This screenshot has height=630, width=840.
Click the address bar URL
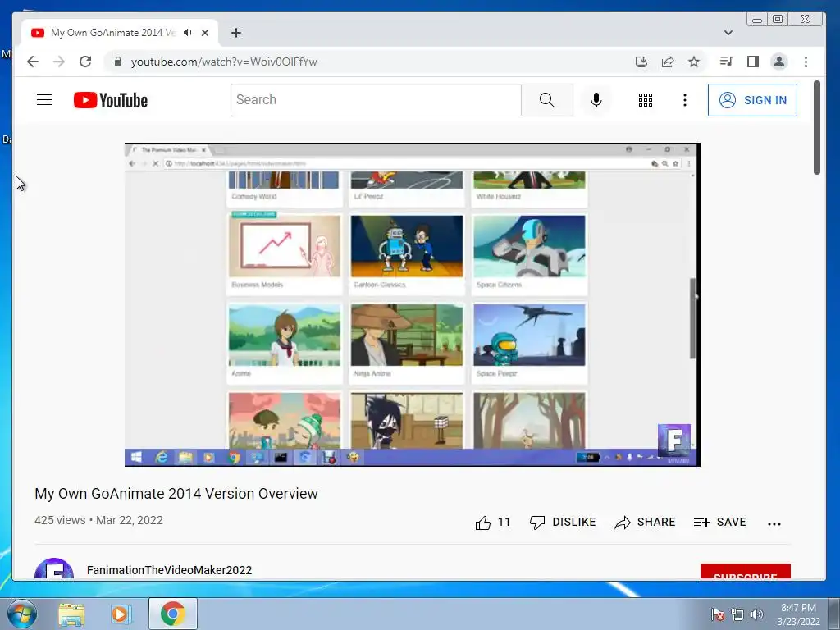tap(224, 62)
